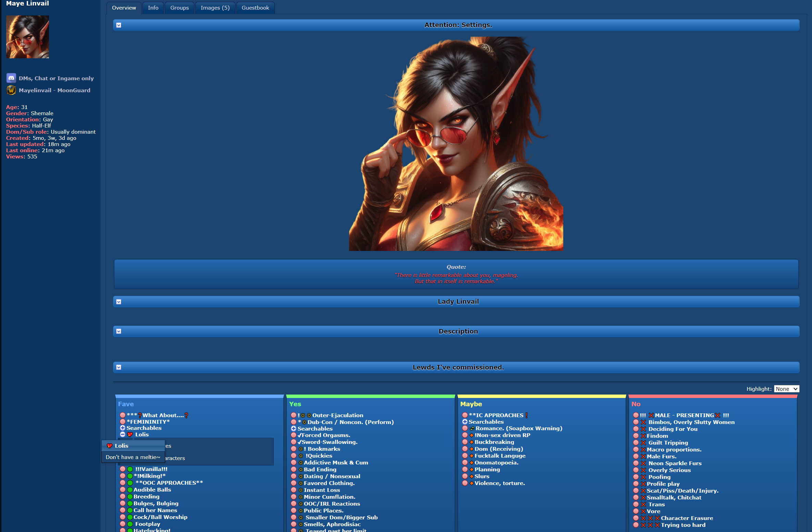Click the No column header
812x532 pixels.
coord(636,404)
